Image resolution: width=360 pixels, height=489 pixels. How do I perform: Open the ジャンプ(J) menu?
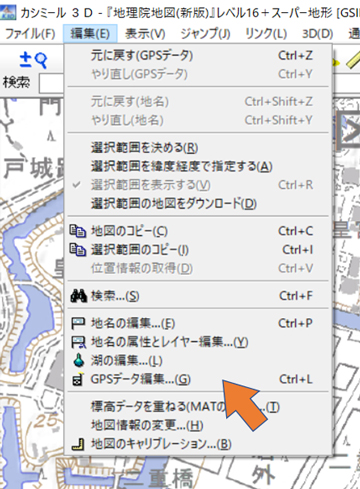[205, 34]
